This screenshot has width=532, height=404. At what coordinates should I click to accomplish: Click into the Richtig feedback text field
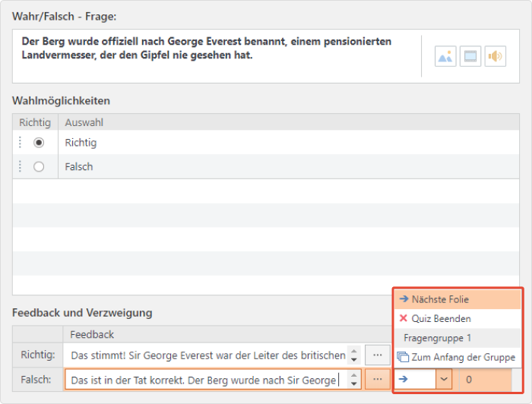tap(207, 355)
